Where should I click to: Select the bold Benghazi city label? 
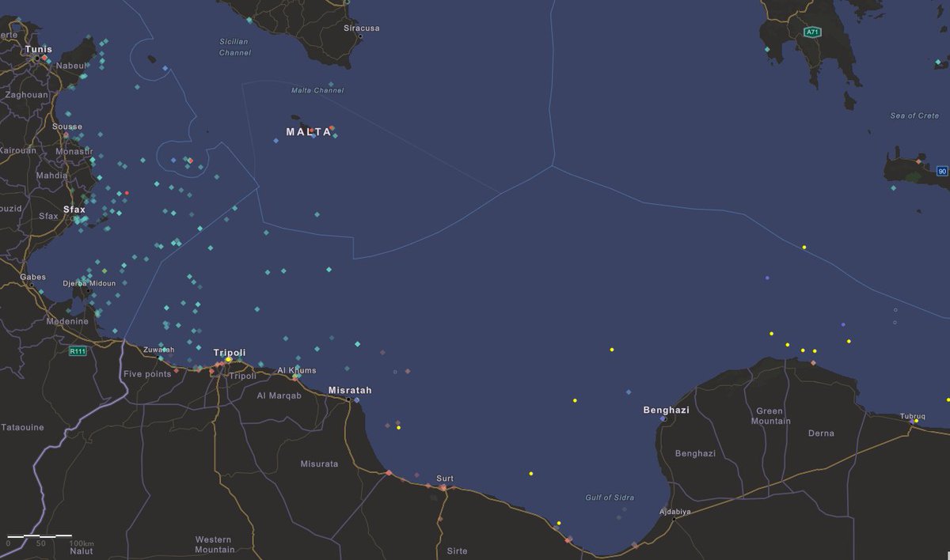(x=667, y=411)
